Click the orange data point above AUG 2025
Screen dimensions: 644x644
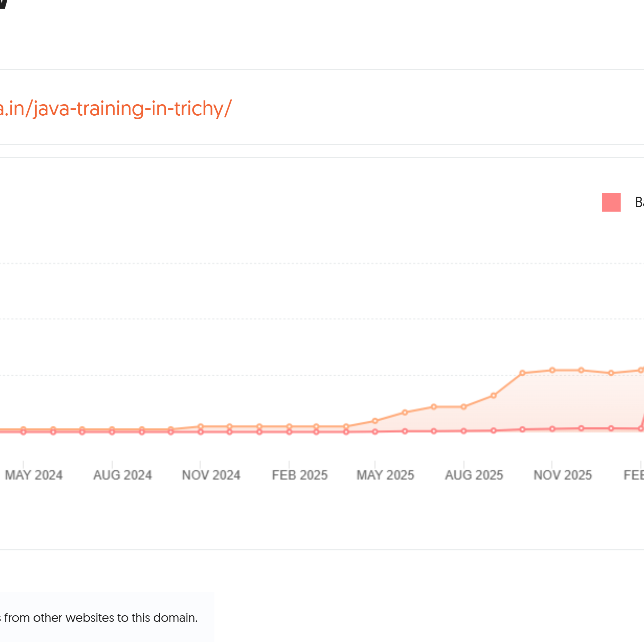[464, 407]
